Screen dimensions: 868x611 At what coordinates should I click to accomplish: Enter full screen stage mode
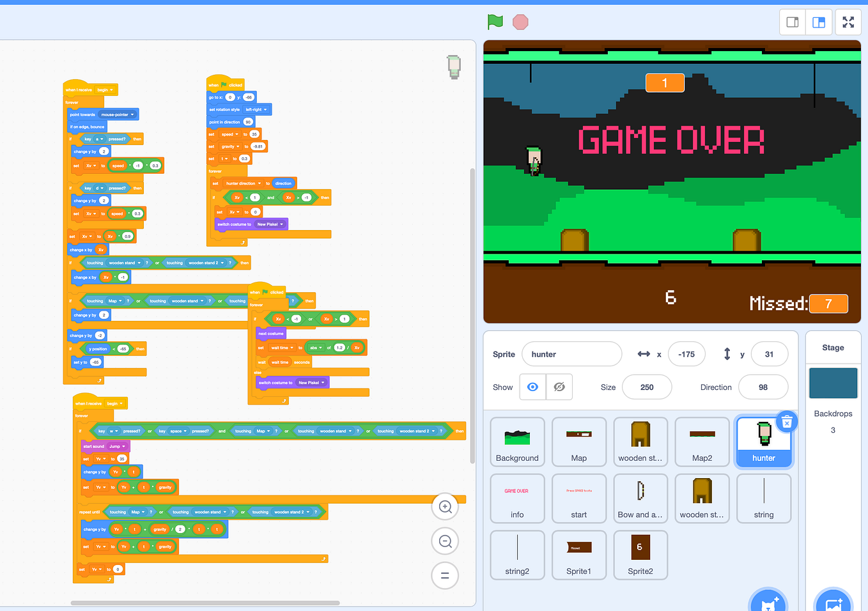coord(848,22)
